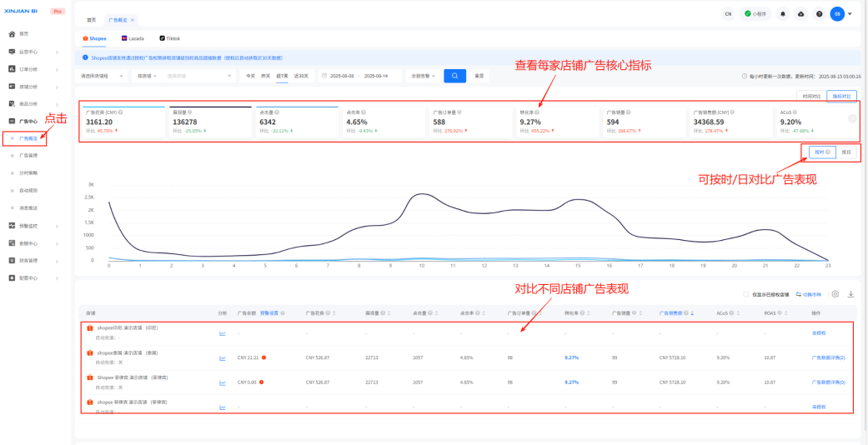Select 自动规则 in the sidebar submenu
The image size is (868, 445).
click(28, 190)
